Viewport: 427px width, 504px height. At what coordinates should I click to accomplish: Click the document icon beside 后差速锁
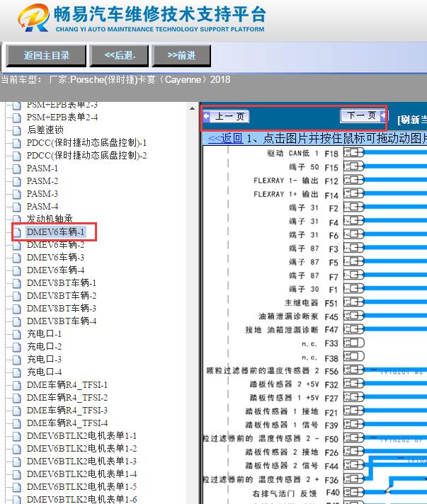(x=17, y=130)
